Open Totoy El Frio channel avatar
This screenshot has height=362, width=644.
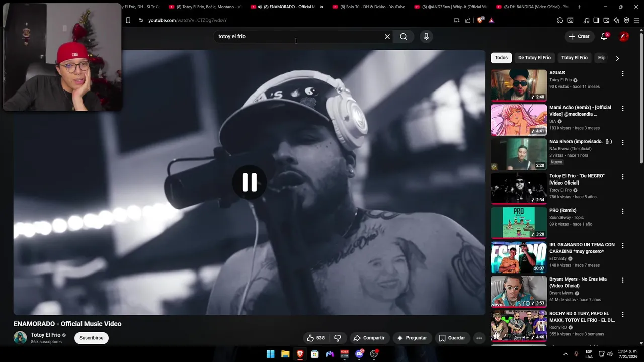click(20, 338)
